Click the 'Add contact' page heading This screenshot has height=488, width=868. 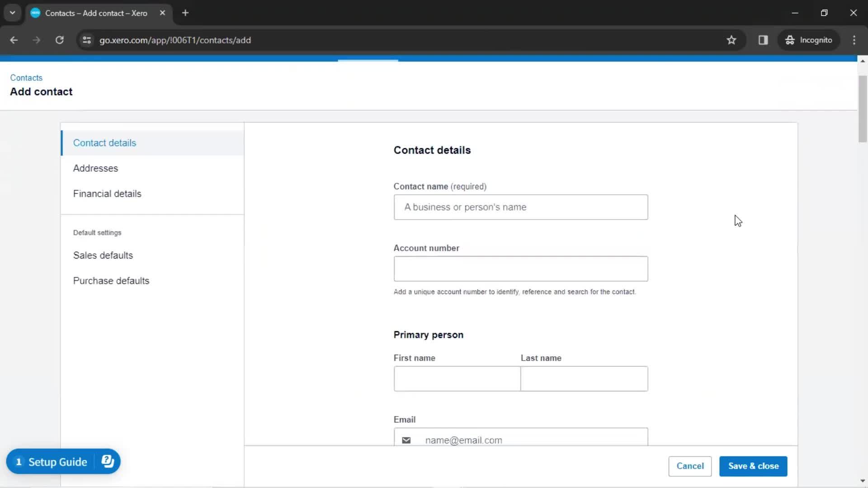(x=41, y=92)
